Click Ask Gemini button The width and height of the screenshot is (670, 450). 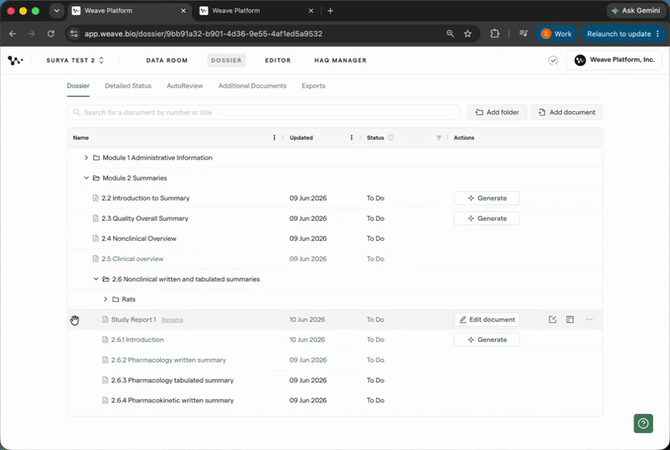coord(636,11)
